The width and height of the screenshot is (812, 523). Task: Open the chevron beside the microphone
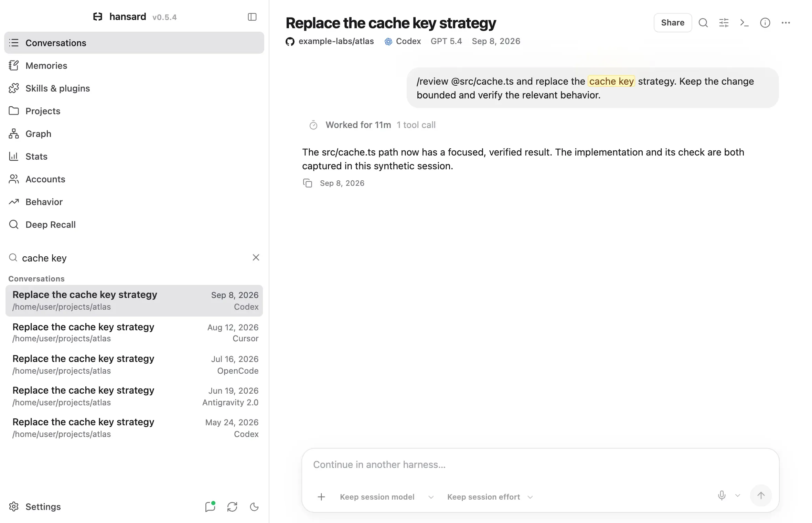738,495
